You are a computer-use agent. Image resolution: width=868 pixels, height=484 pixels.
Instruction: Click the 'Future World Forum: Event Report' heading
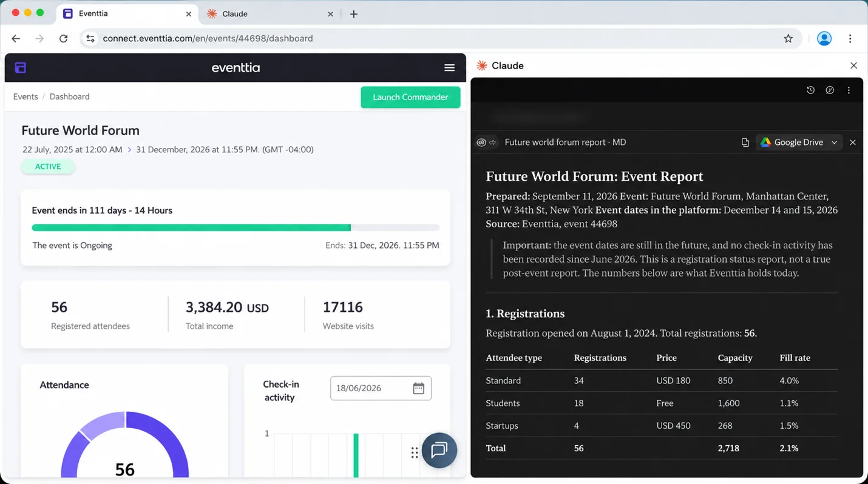tap(594, 176)
